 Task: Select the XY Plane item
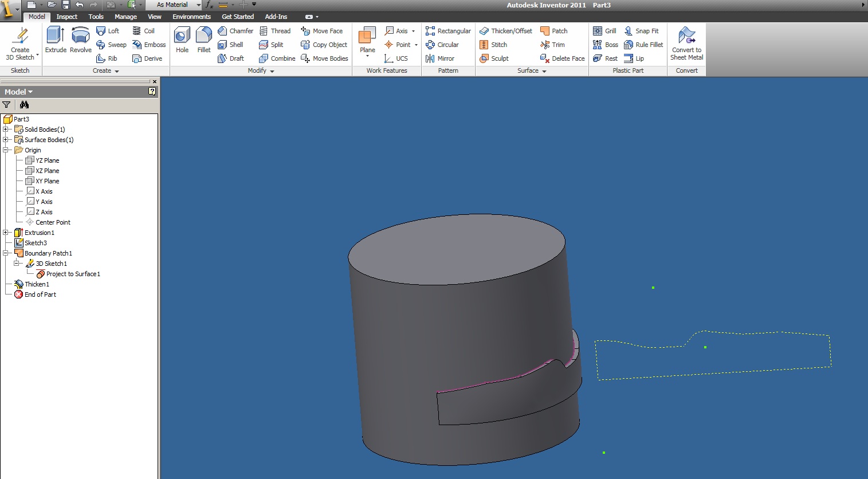(47, 181)
